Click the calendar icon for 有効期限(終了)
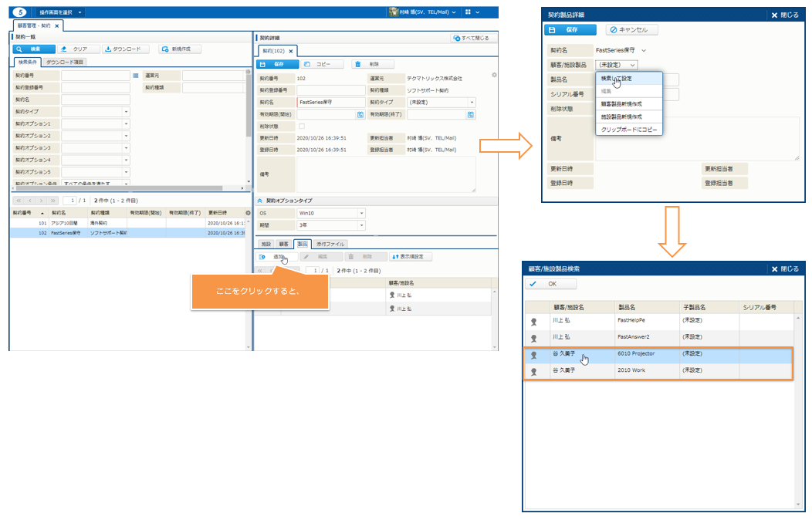Image resolution: width=812 pixels, height=520 pixels. (470, 114)
